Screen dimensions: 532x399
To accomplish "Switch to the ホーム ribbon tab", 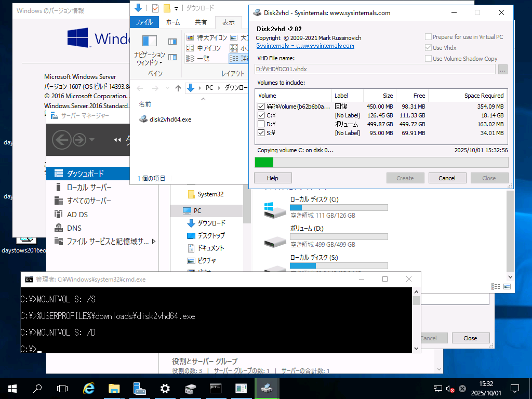I will coord(173,22).
